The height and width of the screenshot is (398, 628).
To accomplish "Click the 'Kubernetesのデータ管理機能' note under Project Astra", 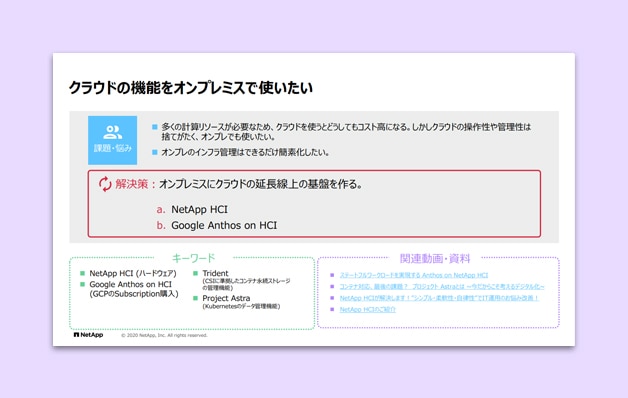I will coord(242,306).
